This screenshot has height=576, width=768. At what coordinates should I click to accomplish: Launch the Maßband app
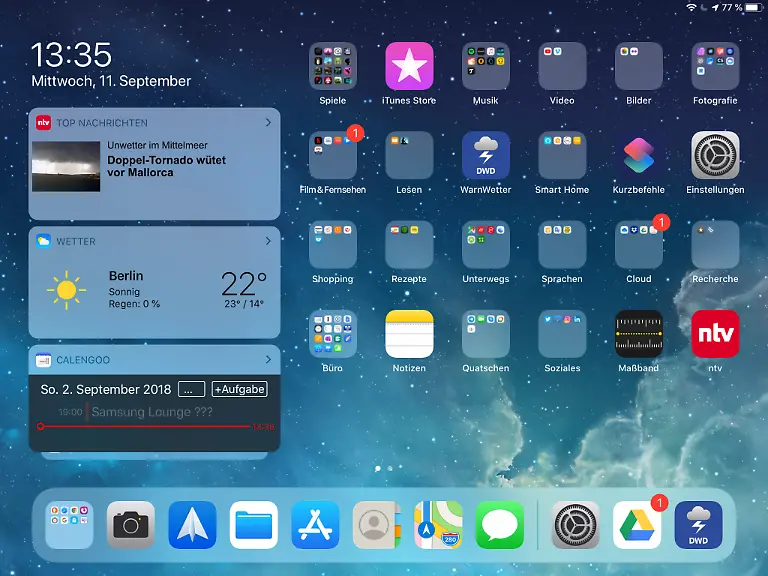click(x=639, y=334)
